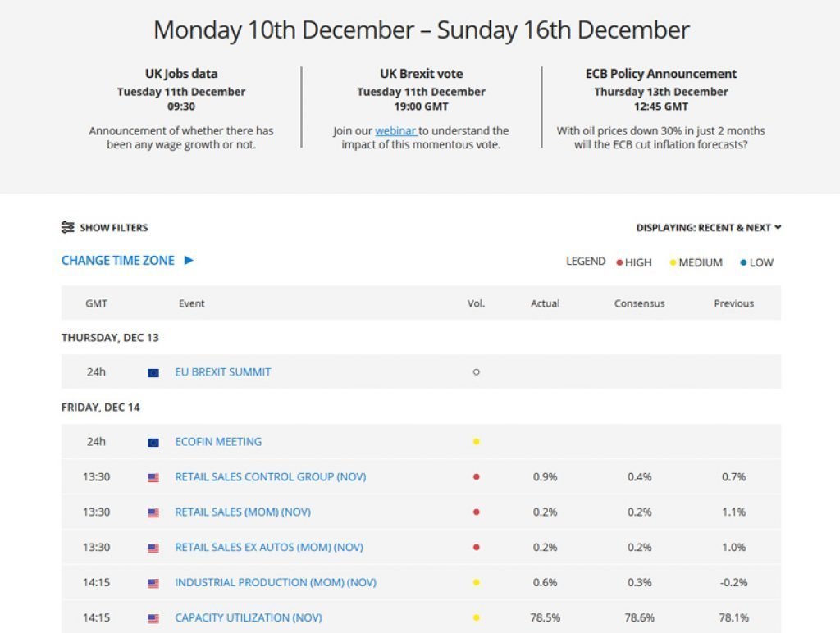The image size is (840, 633).
Task: Click the actual value 0.6%
Action: pyautogui.click(x=545, y=582)
